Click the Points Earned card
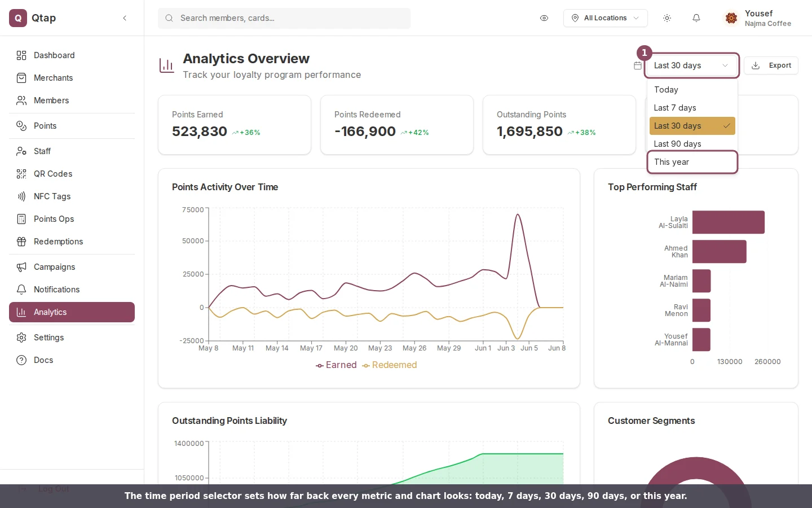This screenshot has height=508, width=812. pyautogui.click(x=235, y=125)
